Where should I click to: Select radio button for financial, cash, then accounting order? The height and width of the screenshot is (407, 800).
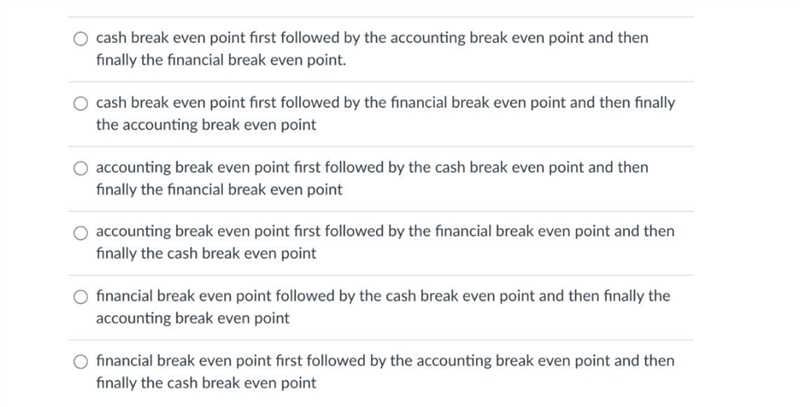coord(81,297)
